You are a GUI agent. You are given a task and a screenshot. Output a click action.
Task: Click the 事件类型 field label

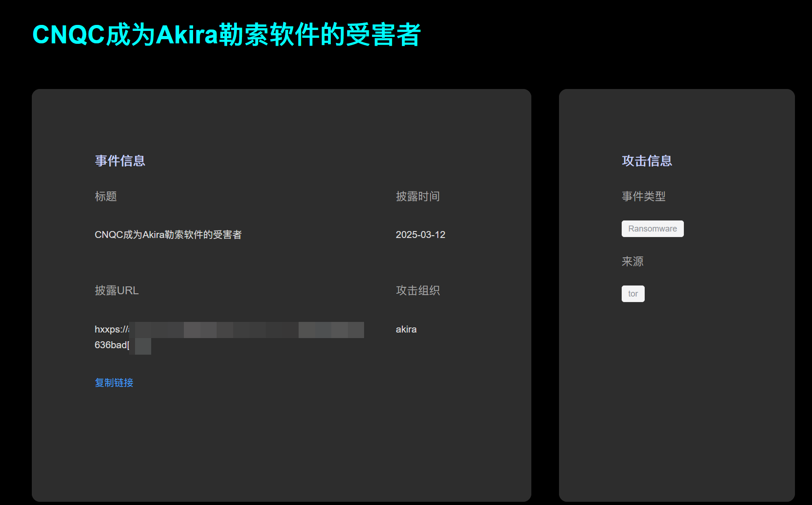pyautogui.click(x=643, y=196)
